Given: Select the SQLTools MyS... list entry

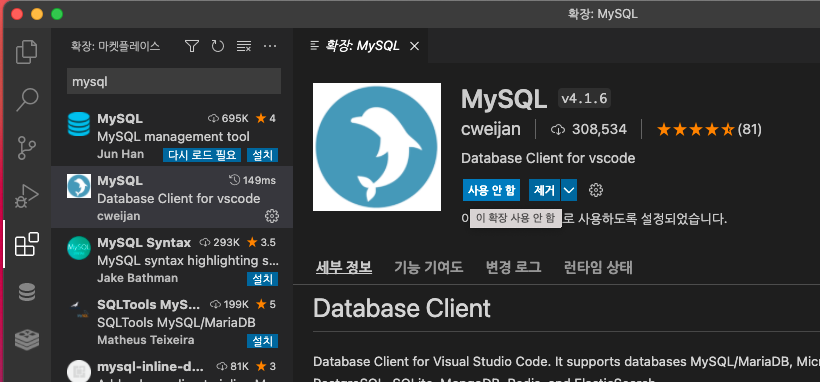Looking at the screenshot, I should (x=172, y=321).
